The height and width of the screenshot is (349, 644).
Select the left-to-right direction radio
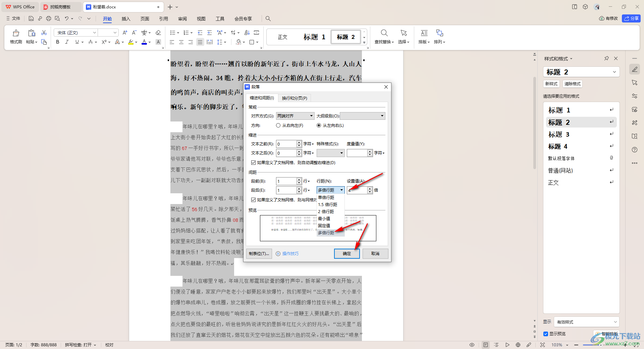coord(319,126)
